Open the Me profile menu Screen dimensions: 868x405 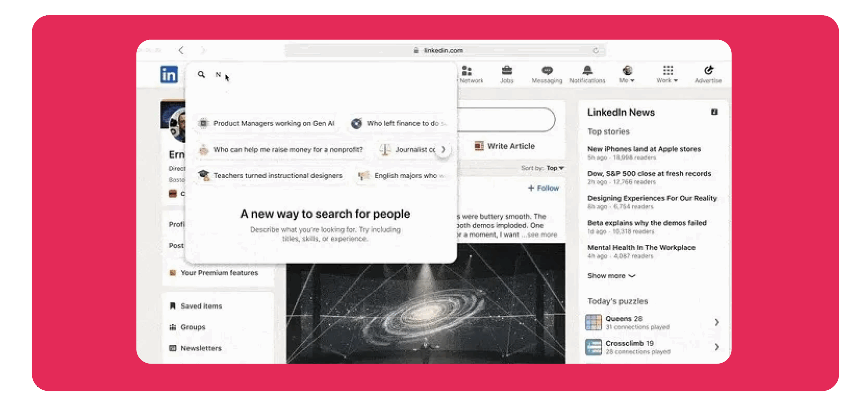point(627,75)
